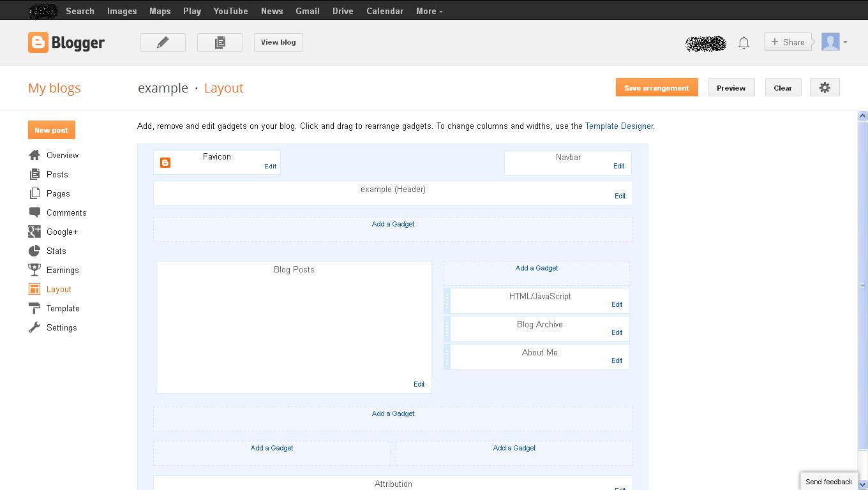Open the account dropdown arrow beside avatar

coord(845,43)
